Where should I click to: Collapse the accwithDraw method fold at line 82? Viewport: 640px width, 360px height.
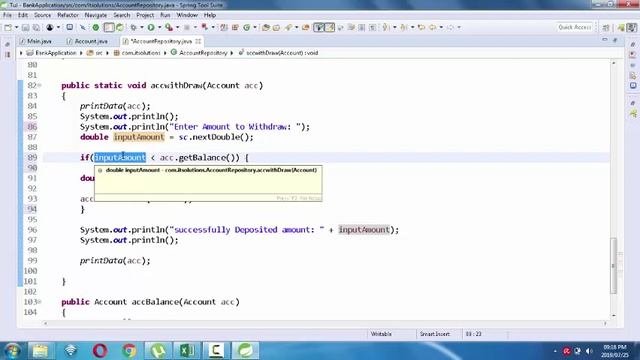(x=40, y=85)
